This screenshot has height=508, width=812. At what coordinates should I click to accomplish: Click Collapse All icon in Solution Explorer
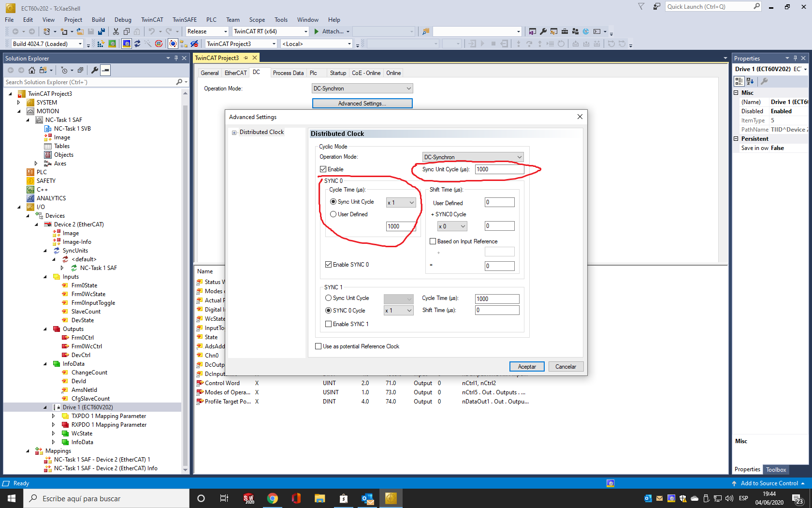click(80, 70)
